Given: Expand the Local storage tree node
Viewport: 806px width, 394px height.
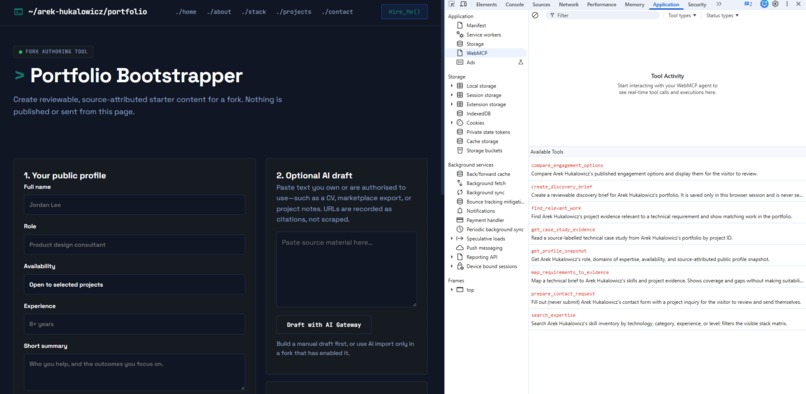Looking at the screenshot, I should 452,86.
